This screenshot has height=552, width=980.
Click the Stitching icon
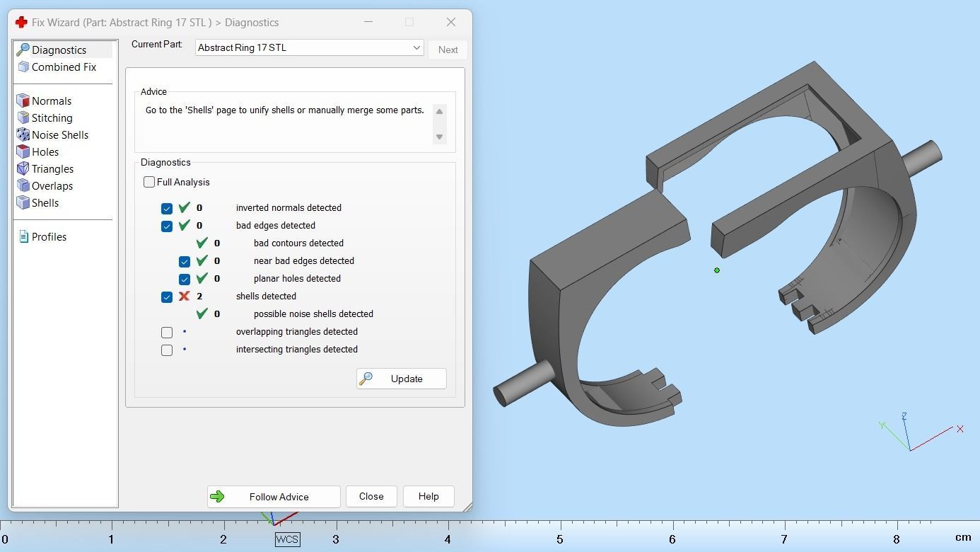point(23,117)
